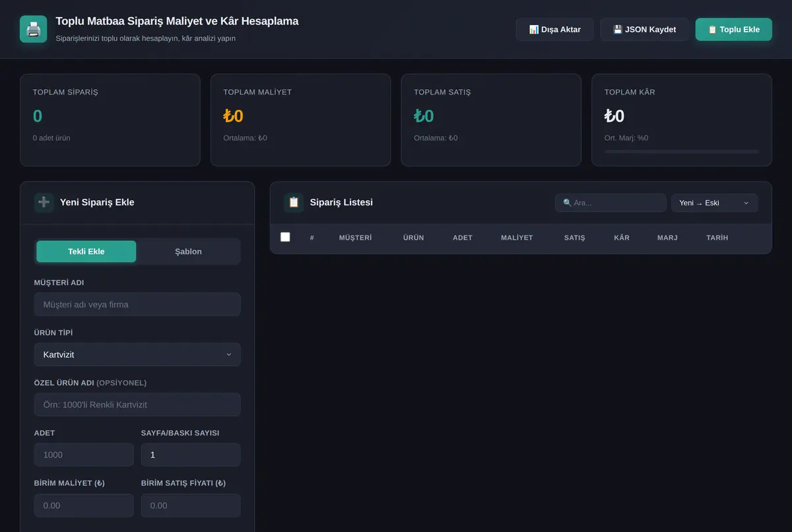Export data with Dışa Aktar button
Viewport: 792px width, 532px height.
coord(555,30)
